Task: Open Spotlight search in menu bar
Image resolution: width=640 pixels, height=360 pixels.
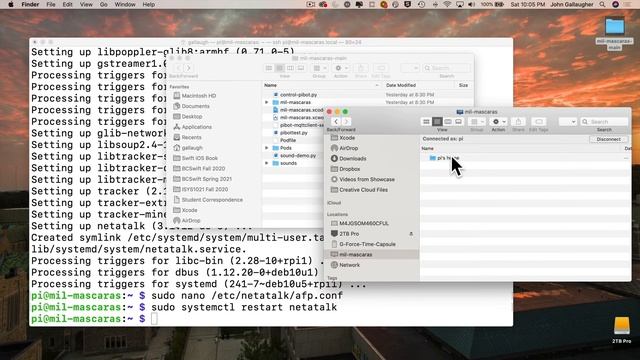Action: (602, 4)
